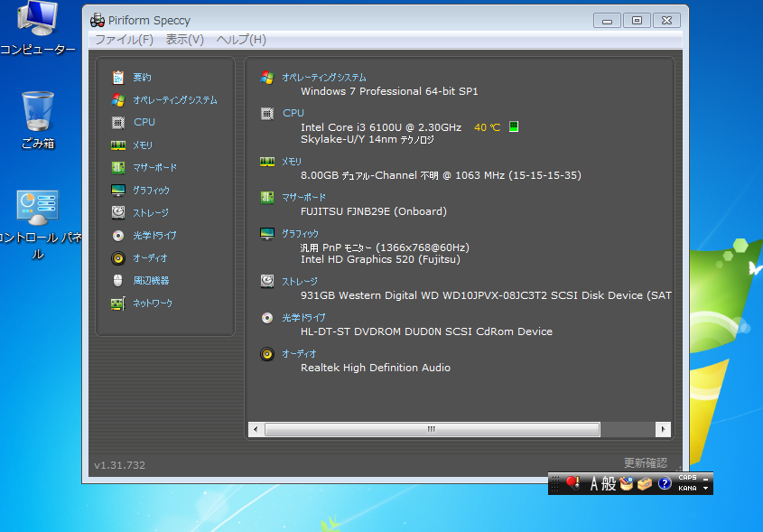The width and height of the screenshot is (763, 532).
Task: Toggle CAPS lock on language bar
Action: [687, 478]
